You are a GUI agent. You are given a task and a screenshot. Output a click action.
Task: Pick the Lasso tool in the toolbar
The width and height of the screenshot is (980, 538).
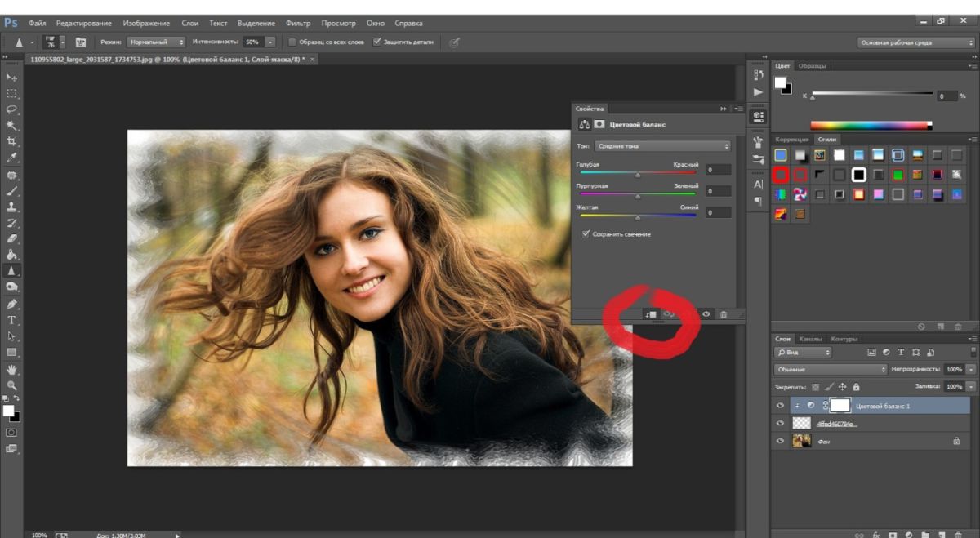tap(11, 109)
